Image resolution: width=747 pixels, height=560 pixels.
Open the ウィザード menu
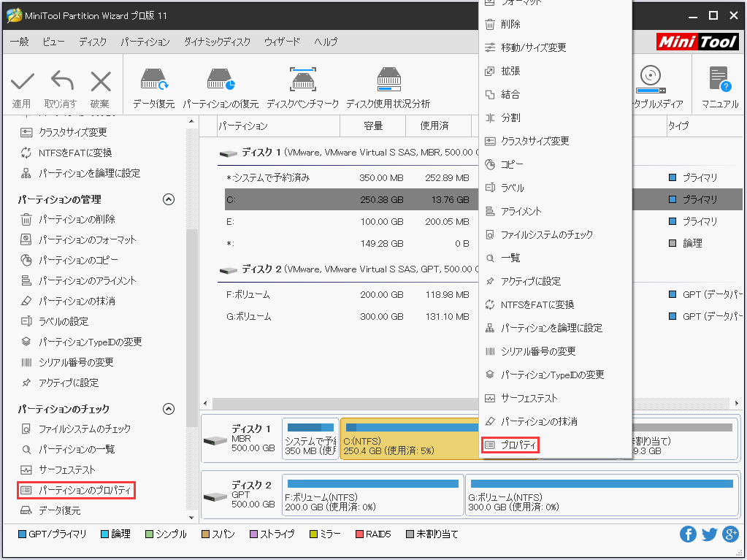[281, 42]
